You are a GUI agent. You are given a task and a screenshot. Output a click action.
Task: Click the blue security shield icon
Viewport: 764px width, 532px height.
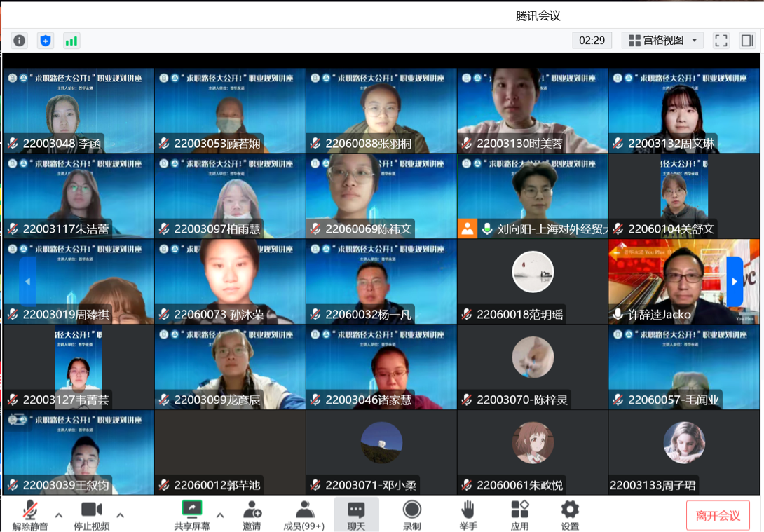(x=46, y=41)
